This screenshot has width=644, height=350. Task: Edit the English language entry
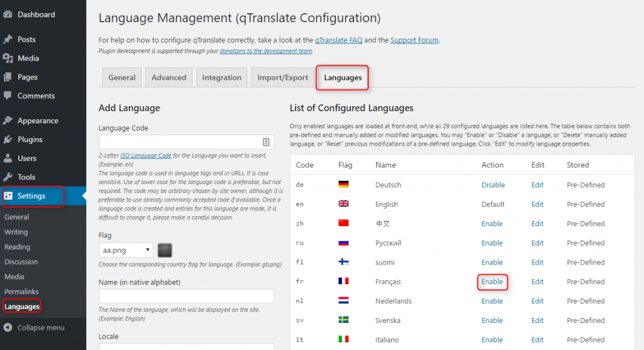pos(537,204)
